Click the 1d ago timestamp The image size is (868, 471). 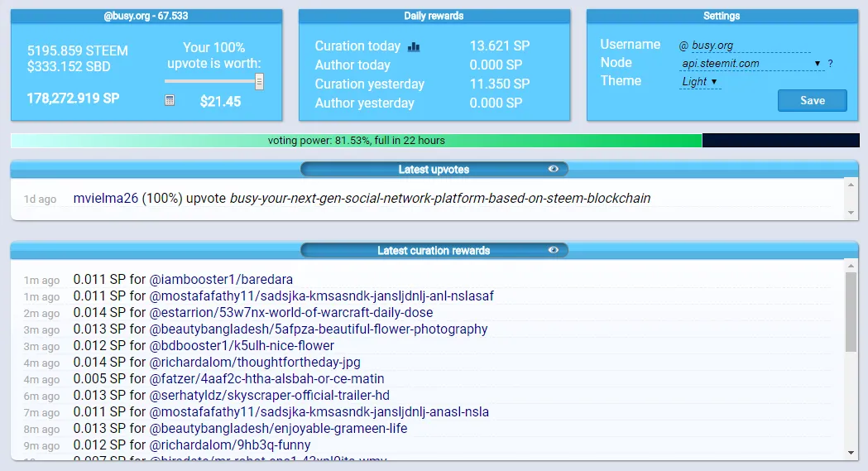coord(40,199)
